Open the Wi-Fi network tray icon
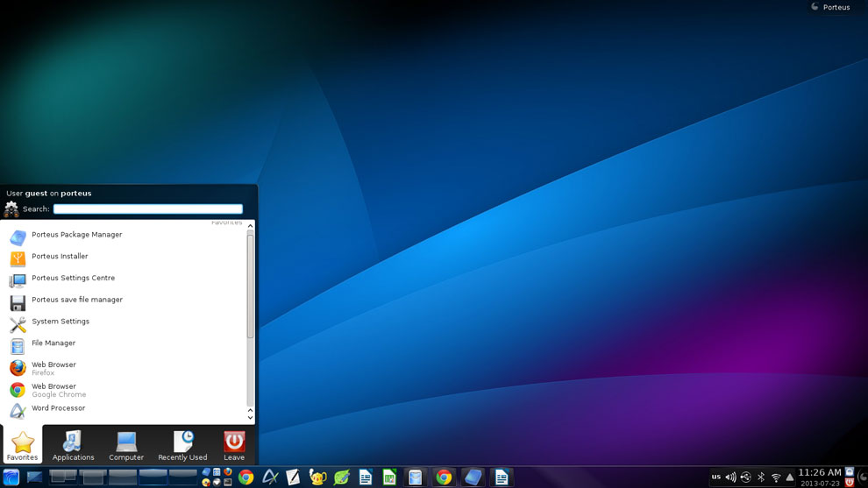This screenshot has width=868, height=488. pos(776,477)
